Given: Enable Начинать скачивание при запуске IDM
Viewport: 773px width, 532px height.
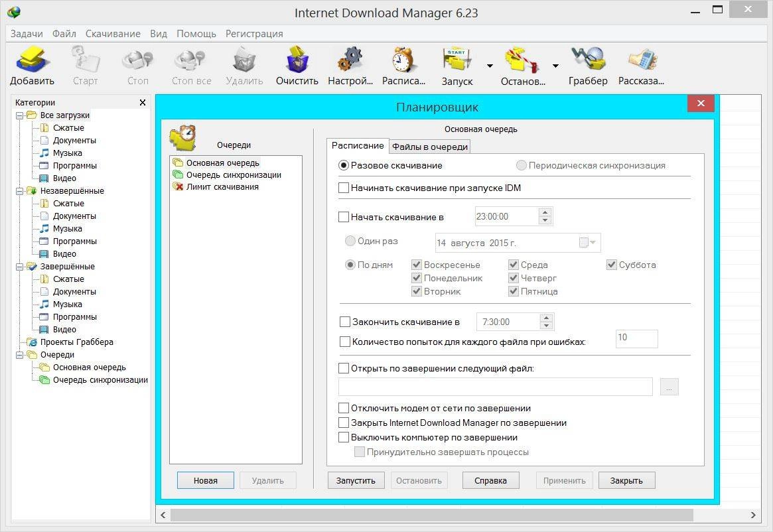Looking at the screenshot, I should coord(344,188).
